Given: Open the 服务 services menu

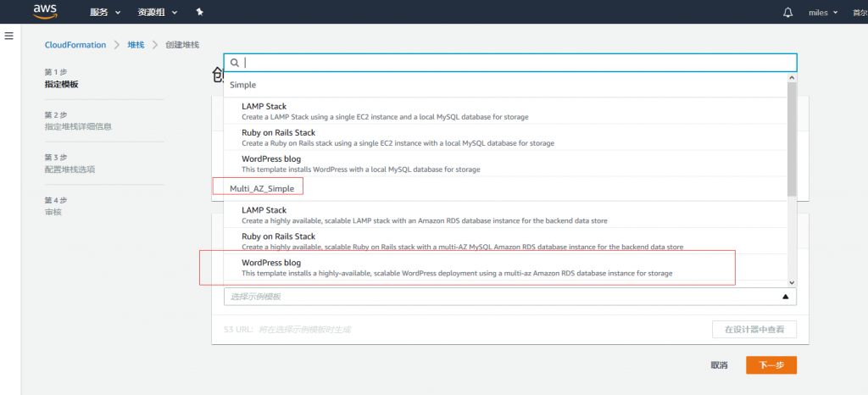Looking at the screenshot, I should click(104, 12).
